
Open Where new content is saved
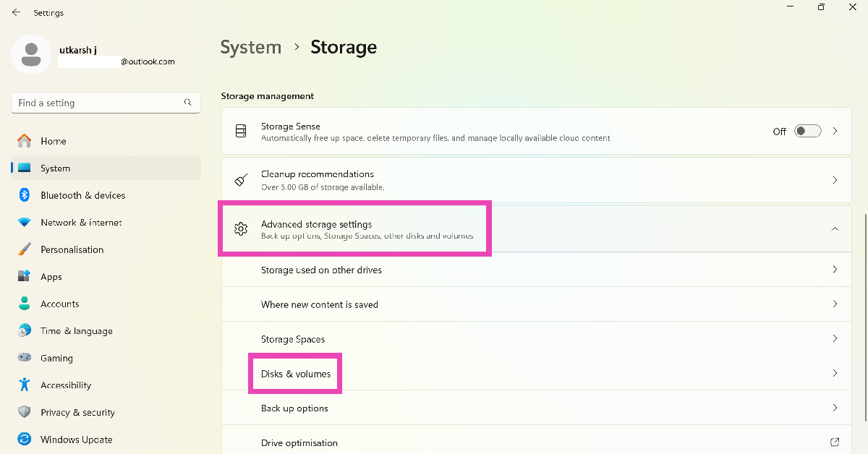tap(319, 304)
